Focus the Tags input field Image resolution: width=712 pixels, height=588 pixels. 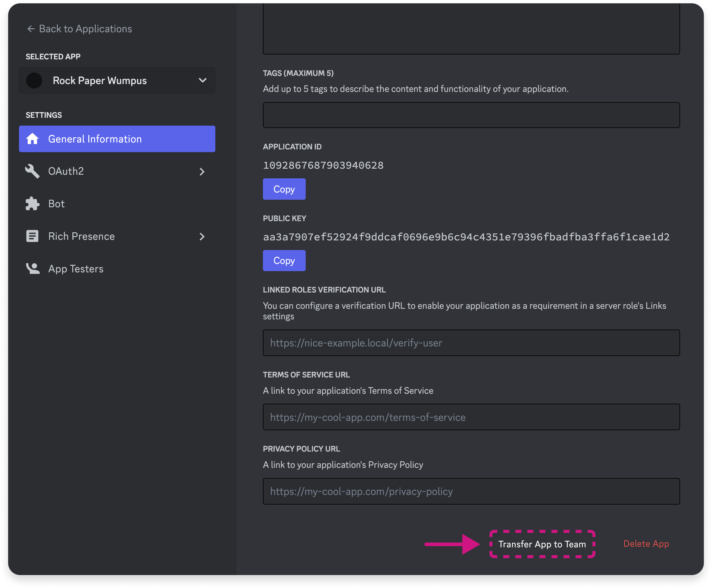pos(471,115)
